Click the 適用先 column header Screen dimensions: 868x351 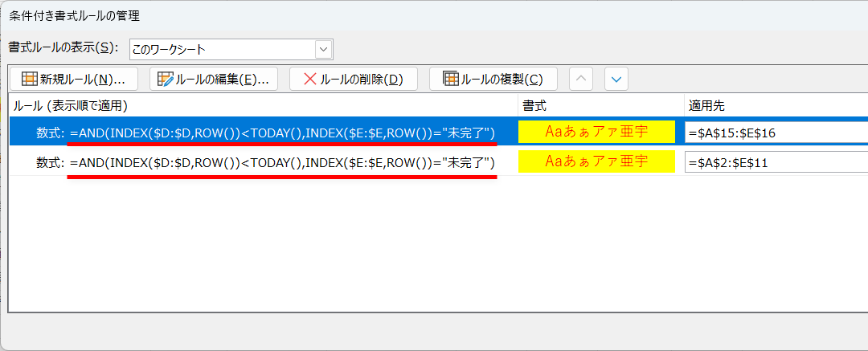point(776,105)
